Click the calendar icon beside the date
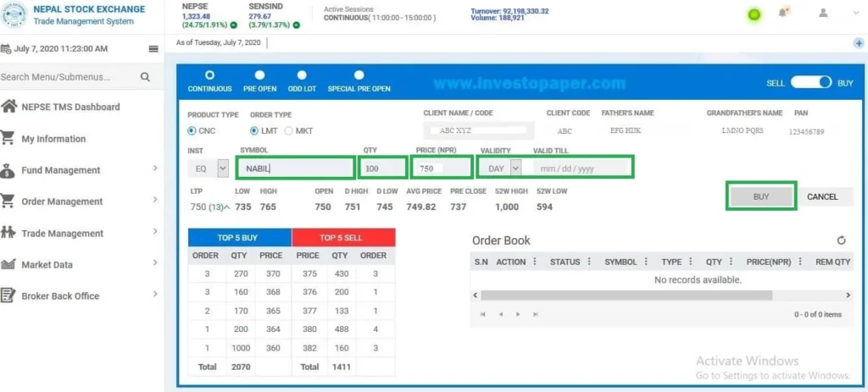 pyautogui.click(x=6, y=49)
